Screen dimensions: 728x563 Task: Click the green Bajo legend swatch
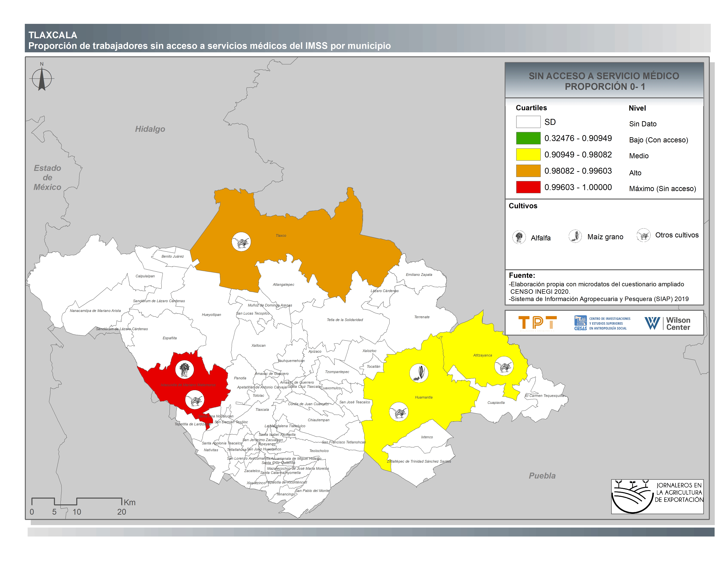point(528,138)
